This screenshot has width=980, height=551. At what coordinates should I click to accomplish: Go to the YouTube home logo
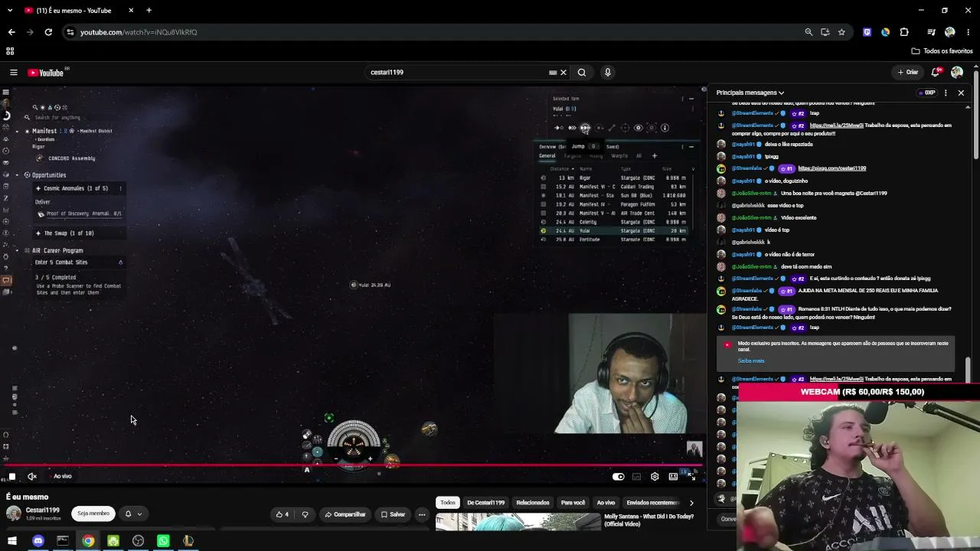tap(46, 73)
